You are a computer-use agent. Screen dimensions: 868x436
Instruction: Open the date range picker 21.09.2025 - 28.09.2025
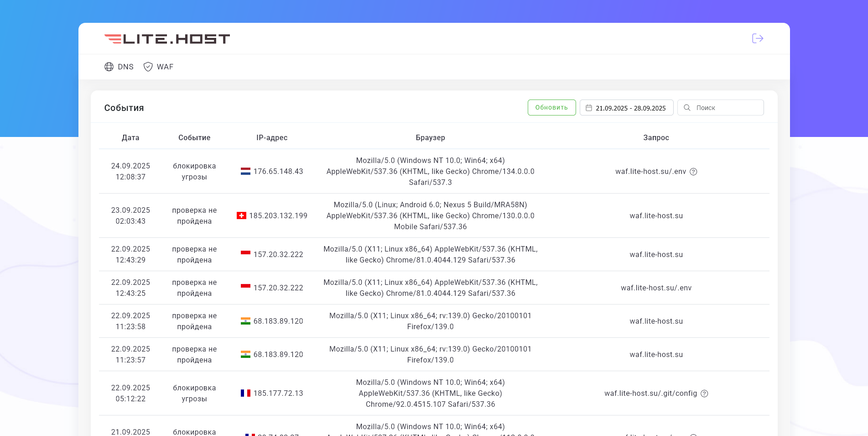(x=630, y=108)
